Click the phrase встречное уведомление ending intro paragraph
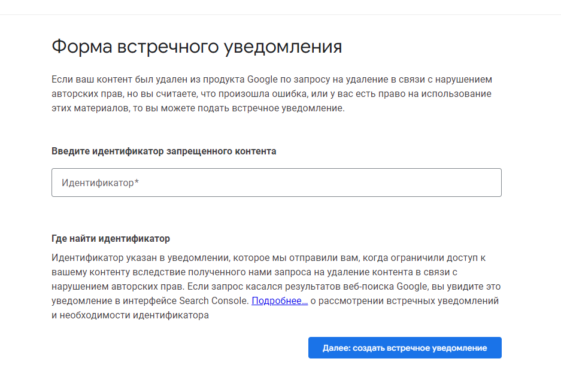This screenshot has height=392, width=561. (x=287, y=108)
